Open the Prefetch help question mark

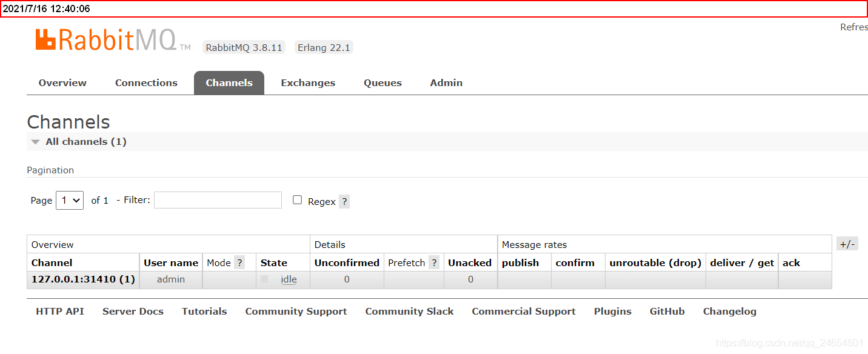click(x=434, y=263)
